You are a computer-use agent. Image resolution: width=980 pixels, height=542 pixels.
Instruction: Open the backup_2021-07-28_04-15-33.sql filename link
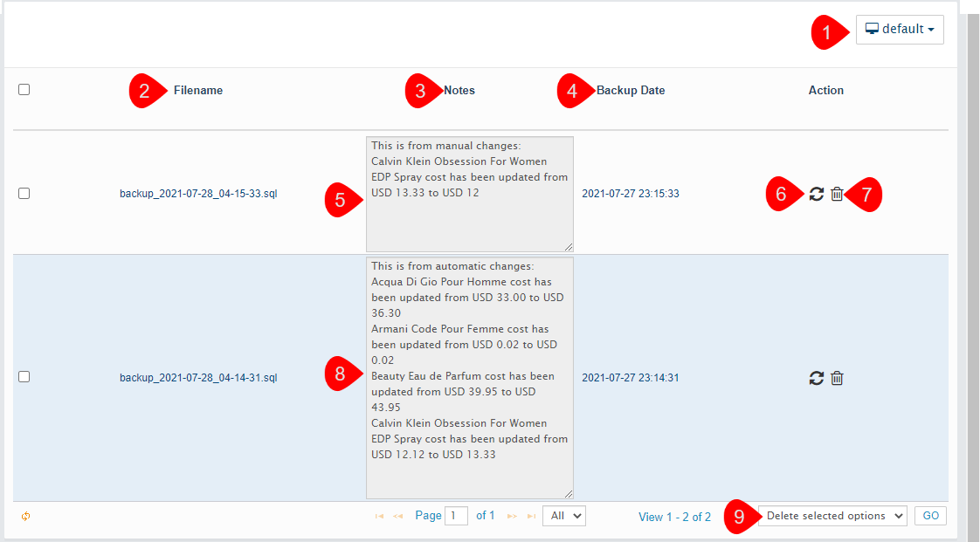204,194
